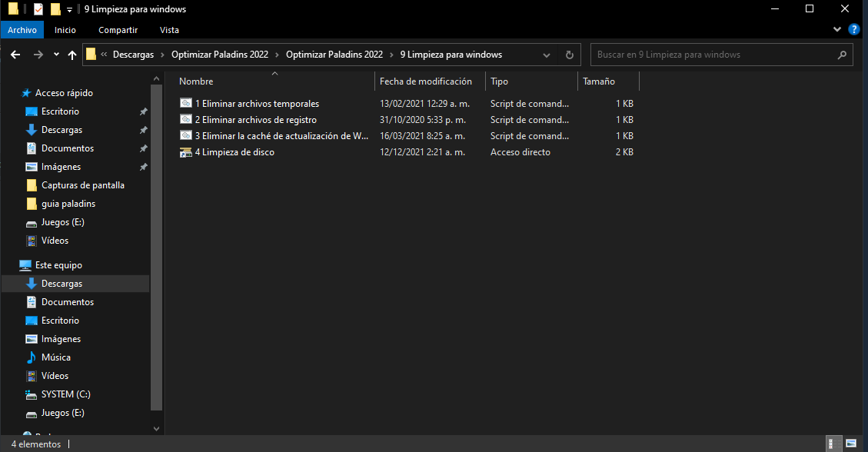Click the first Optimizar Paladins 2022 breadcrumb
This screenshot has width=868, height=452.
pyautogui.click(x=220, y=55)
